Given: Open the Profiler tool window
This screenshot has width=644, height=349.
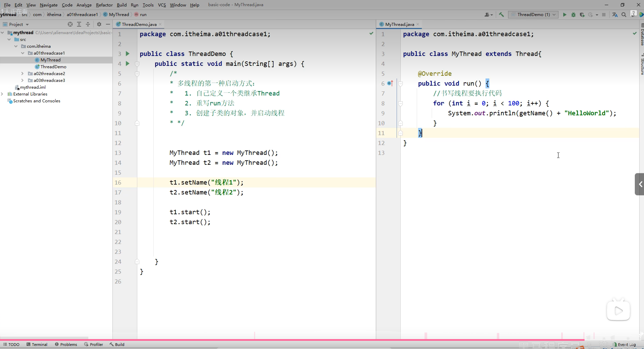Looking at the screenshot, I should coord(94,344).
